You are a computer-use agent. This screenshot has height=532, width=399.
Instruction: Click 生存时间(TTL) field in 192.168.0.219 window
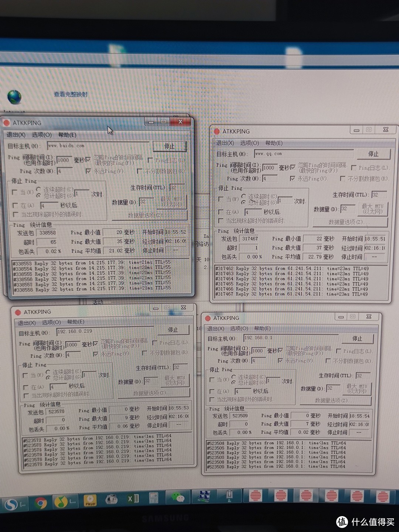(x=180, y=367)
